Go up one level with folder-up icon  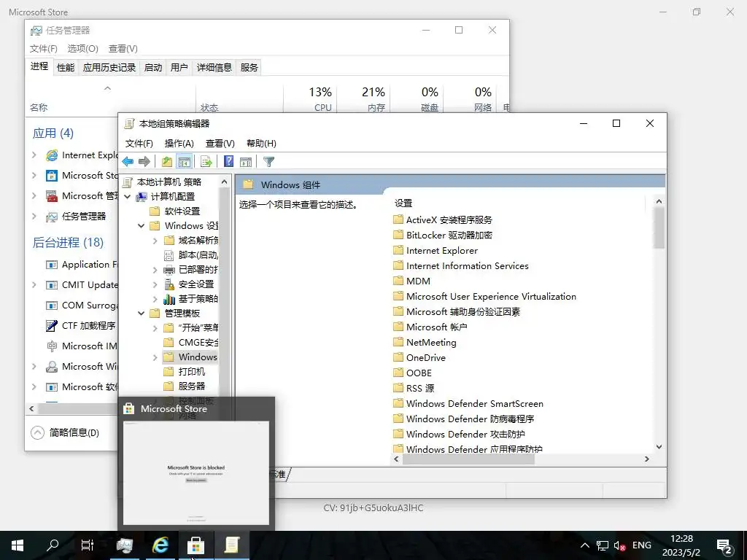pos(167,162)
